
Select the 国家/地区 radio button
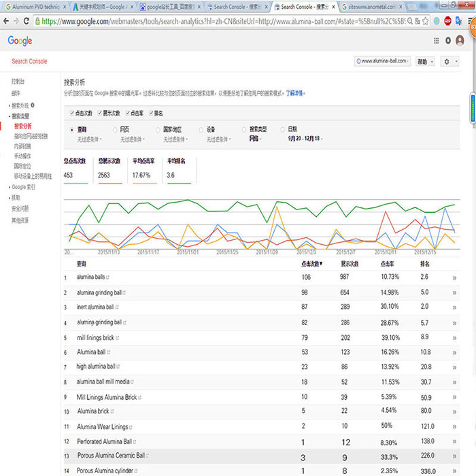pyautogui.click(x=158, y=130)
